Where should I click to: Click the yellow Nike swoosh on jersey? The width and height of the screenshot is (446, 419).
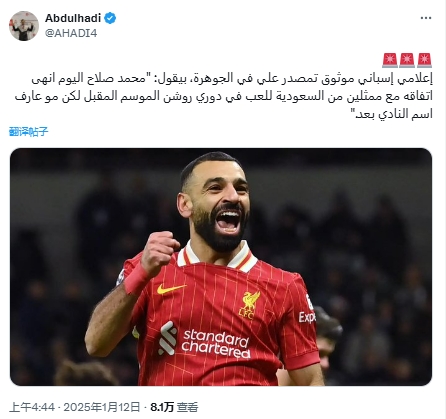pyautogui.click(x=171, y=288)
